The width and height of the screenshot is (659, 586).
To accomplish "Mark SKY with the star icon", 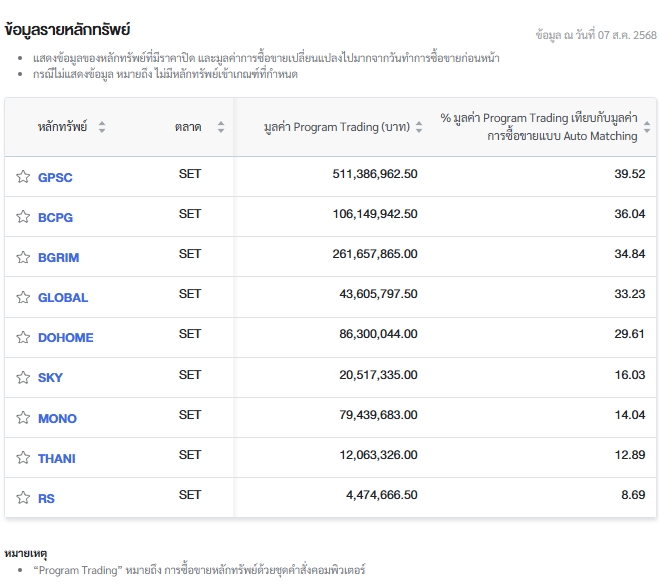I will pyautogui.click(x=23, y=377).
